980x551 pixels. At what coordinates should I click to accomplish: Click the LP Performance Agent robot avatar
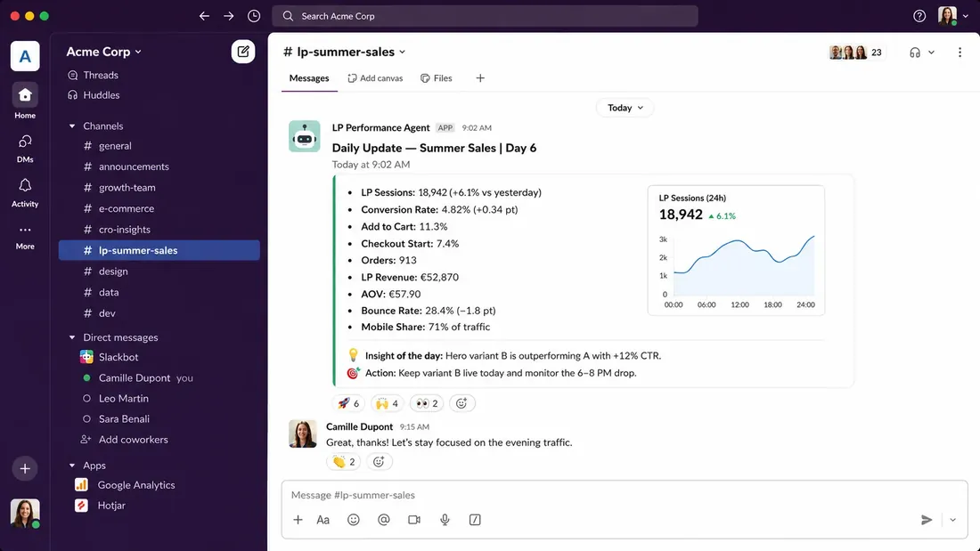(x=305, y=136)
